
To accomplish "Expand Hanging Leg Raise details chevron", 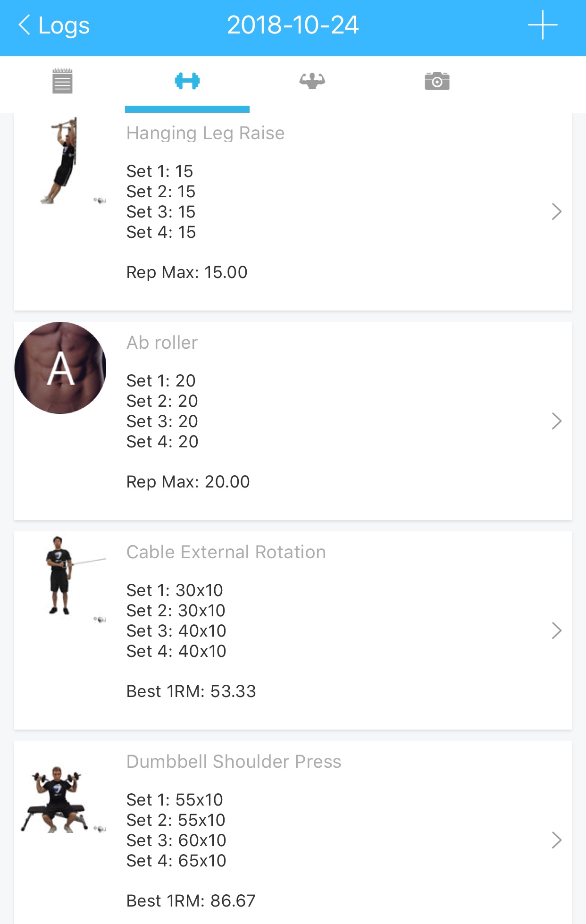I will (556, 212).
